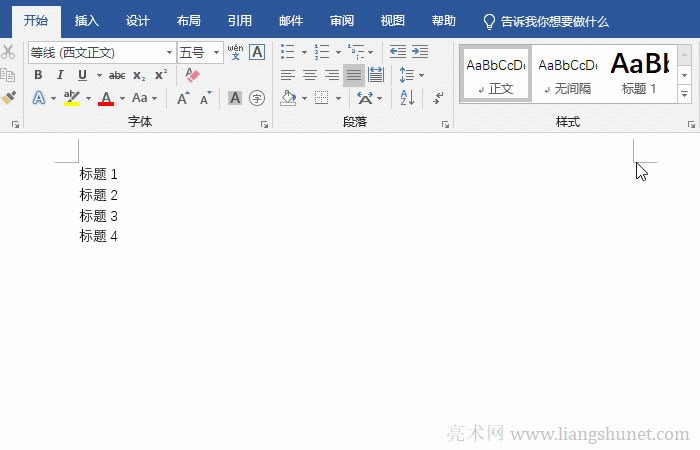Click the increase indent icon
The image size is (700, 450).
click(420, 52)
